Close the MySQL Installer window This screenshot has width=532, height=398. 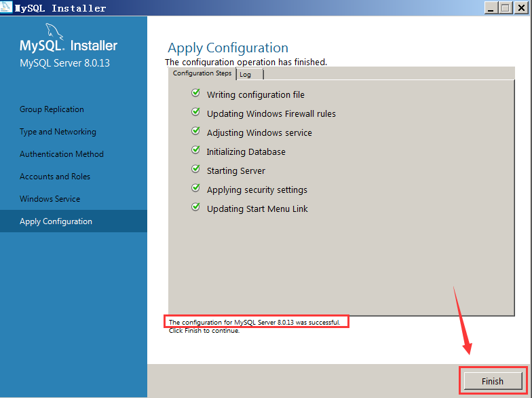click(x=521, y=8)
